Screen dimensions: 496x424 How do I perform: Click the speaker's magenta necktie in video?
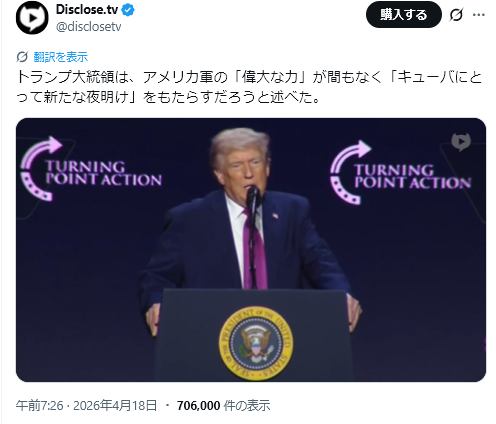pyautogui.click(x=255, y=249)
